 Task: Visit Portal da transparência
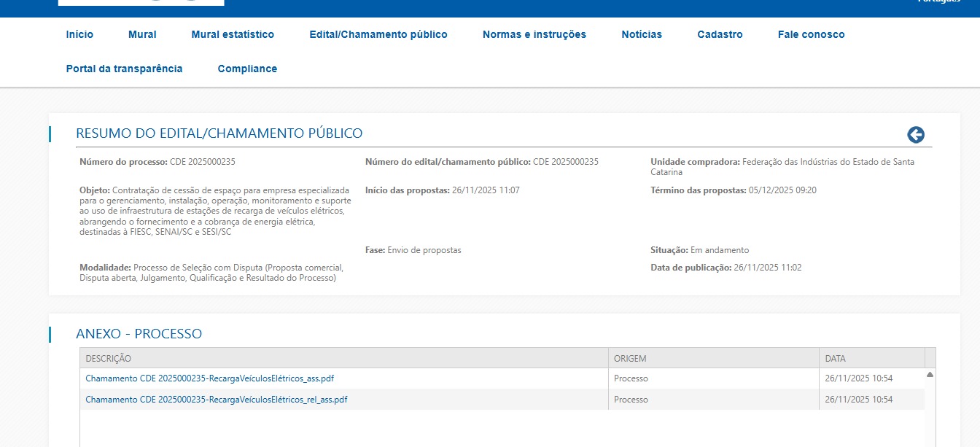(124, 69)
